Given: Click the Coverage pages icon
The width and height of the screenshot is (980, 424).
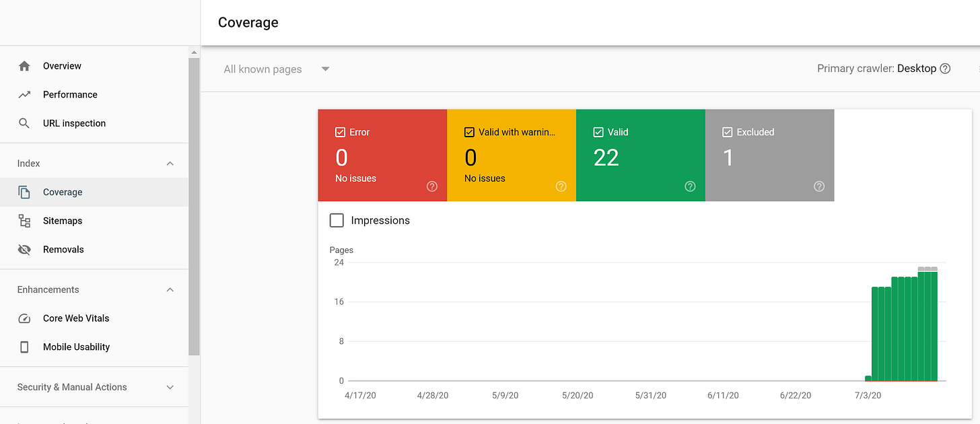Looking at the screenshot, I should [x=24, y=192].
